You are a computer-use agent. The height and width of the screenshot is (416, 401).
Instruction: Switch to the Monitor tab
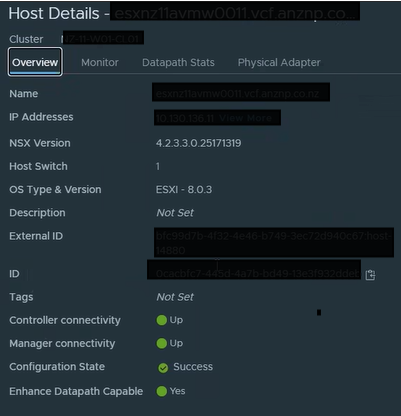coord(100,62)
